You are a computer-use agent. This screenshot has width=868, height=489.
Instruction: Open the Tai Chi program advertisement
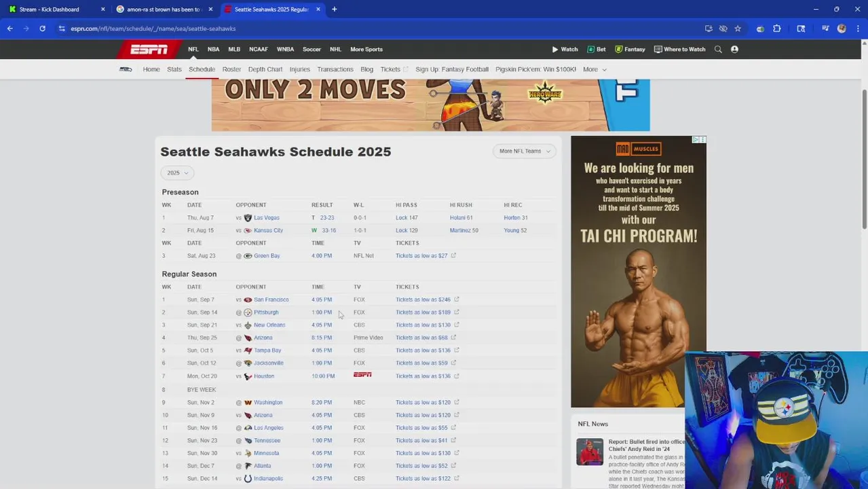click(x=638, y=272)
